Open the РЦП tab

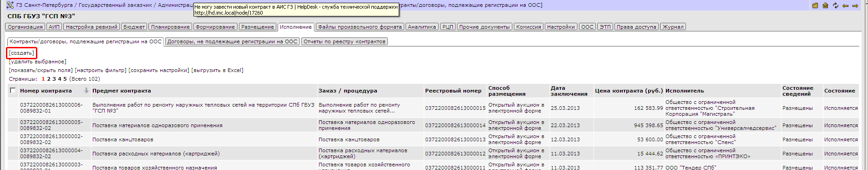[448, 27]
